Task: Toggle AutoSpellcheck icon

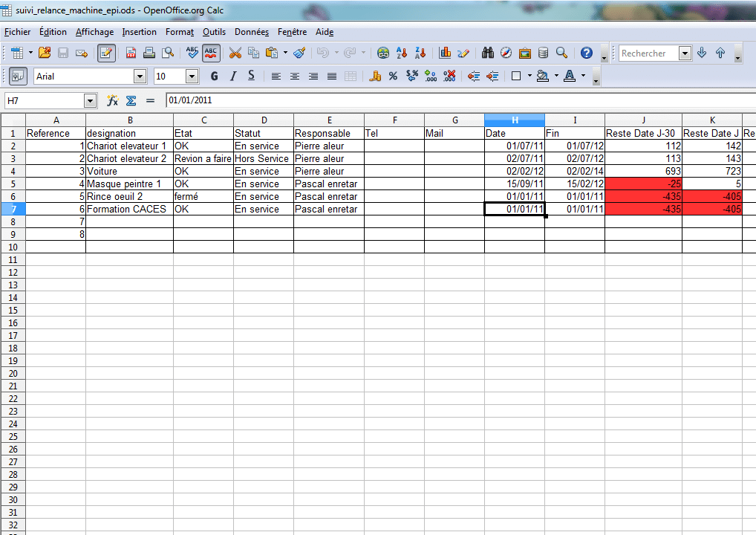Action: (211, 53)
